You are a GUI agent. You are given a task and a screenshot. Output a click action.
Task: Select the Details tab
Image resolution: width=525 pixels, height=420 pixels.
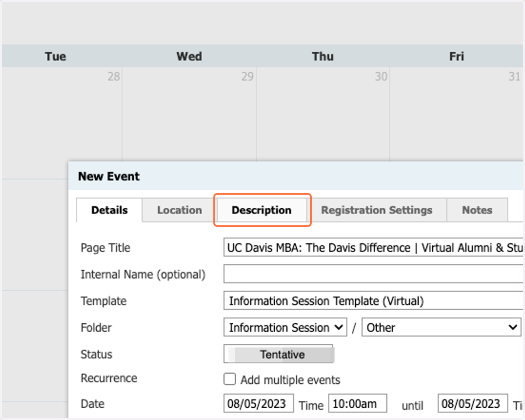109,210
